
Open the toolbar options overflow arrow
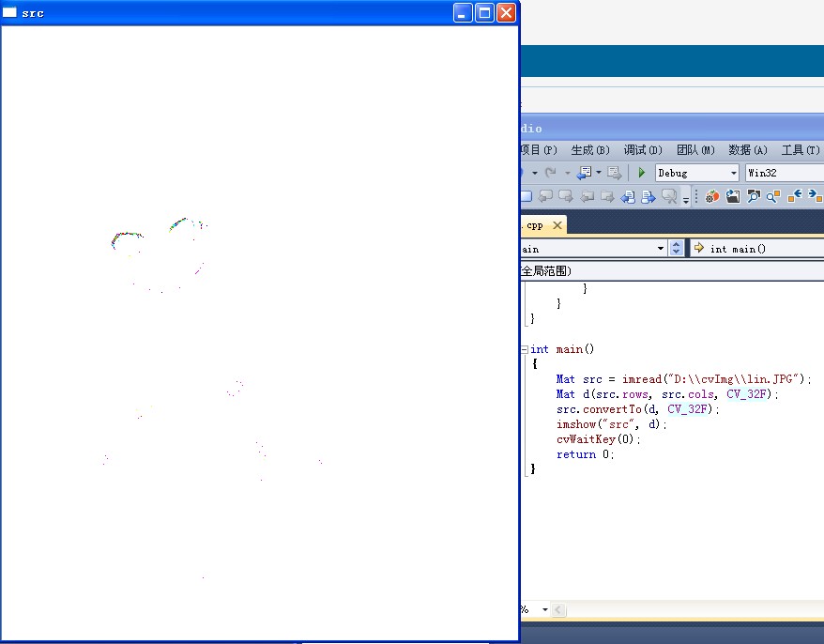coord(686,199)
